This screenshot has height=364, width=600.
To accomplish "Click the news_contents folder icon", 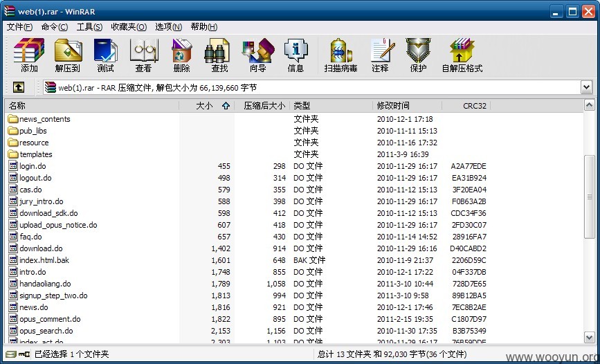I will pos(13,119).
